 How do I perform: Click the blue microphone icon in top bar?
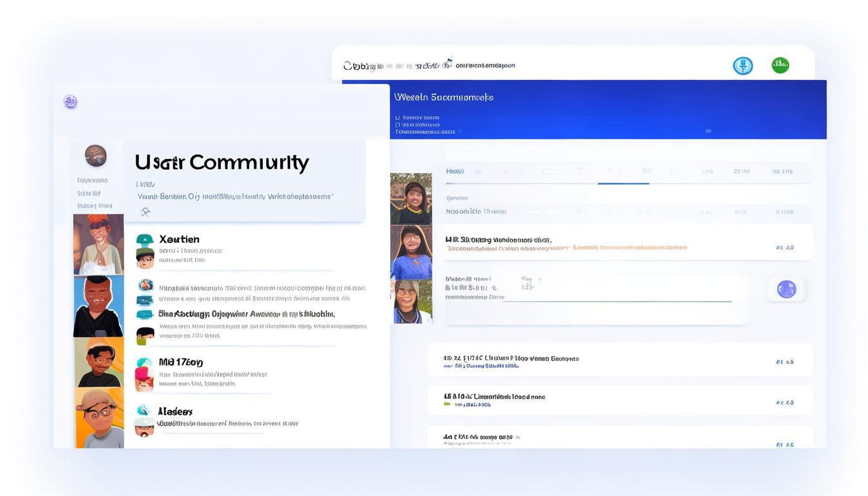[743, 66]
